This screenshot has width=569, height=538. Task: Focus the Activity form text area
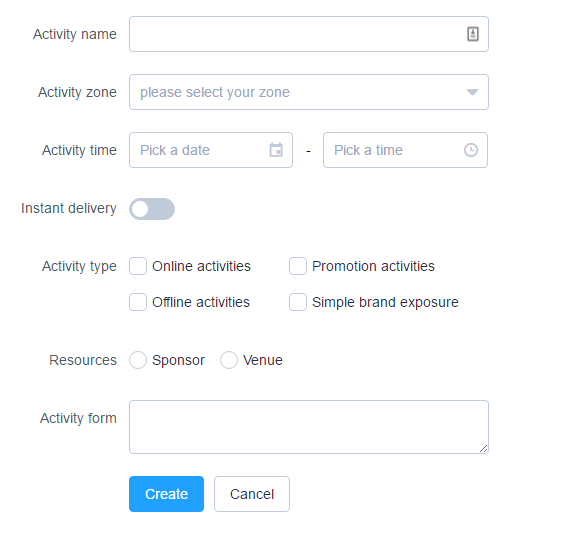(x=309, y=427)
